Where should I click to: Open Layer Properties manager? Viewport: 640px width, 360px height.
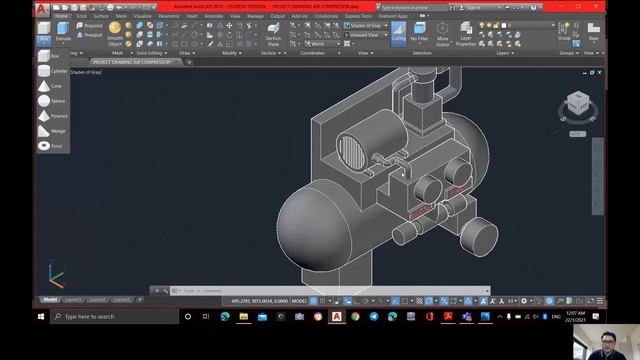(466, 34)
